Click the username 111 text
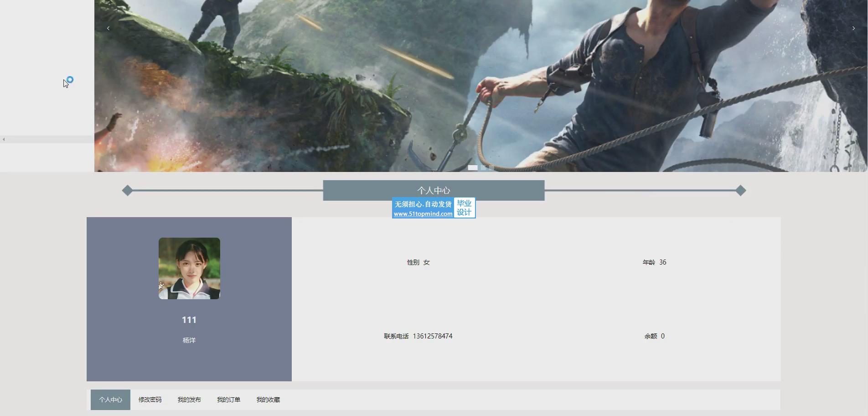This screenshot has width=868, height=416. (x=189, y=320)
